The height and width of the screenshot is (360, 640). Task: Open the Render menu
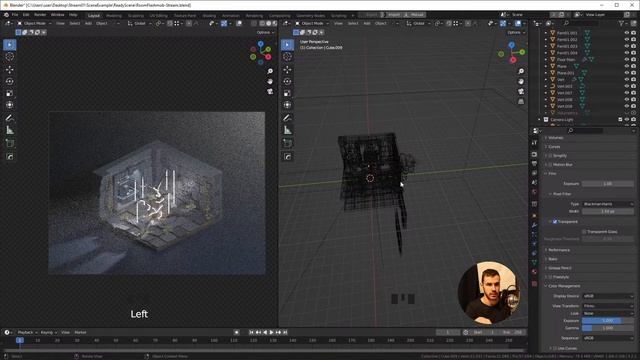pyautogui.click(x=40, y=15)
